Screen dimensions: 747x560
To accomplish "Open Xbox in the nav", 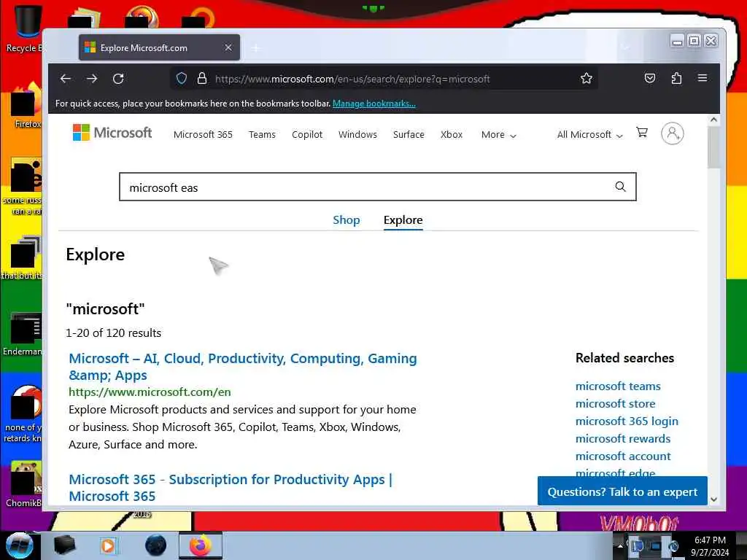I will [x=452, y=135].
